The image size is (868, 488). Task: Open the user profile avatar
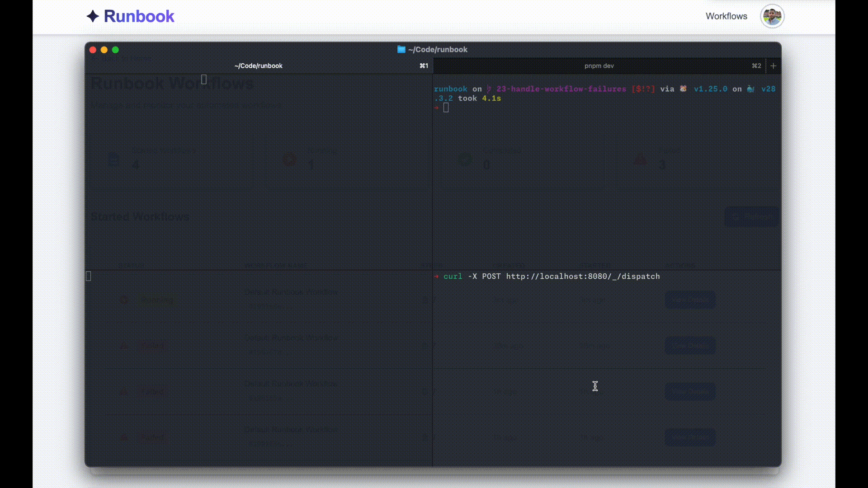point(772,16)
